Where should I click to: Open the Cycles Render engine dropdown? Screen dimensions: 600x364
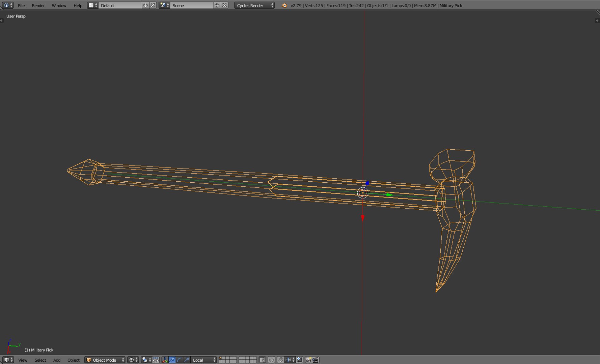[x=254, y=5]
